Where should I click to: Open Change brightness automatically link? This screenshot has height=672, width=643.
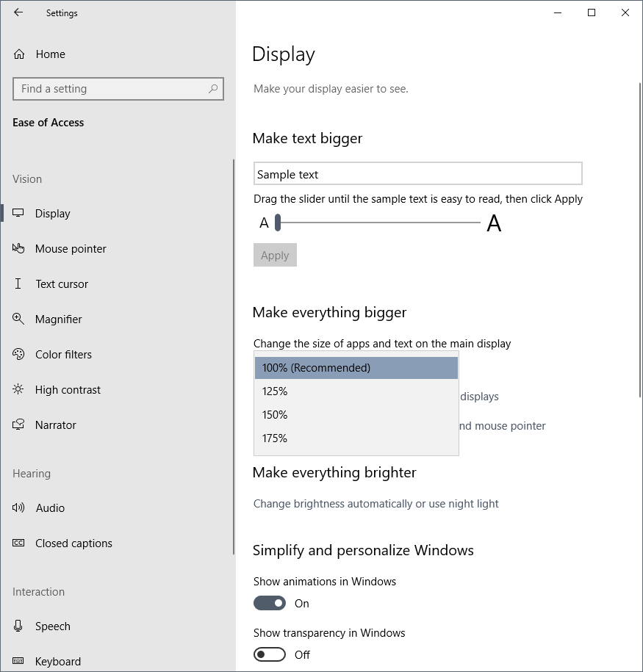coord(376,504)
